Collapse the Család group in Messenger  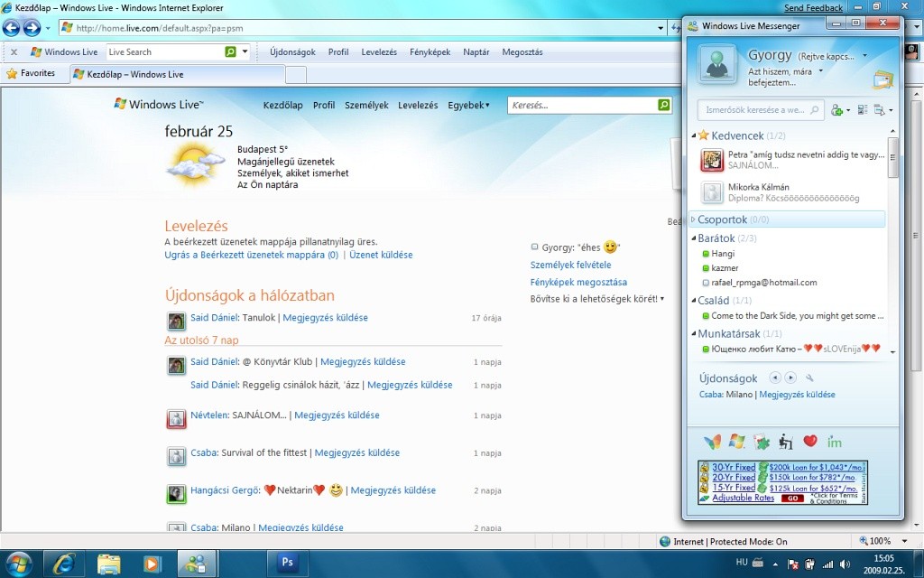[x=694, y=300]
